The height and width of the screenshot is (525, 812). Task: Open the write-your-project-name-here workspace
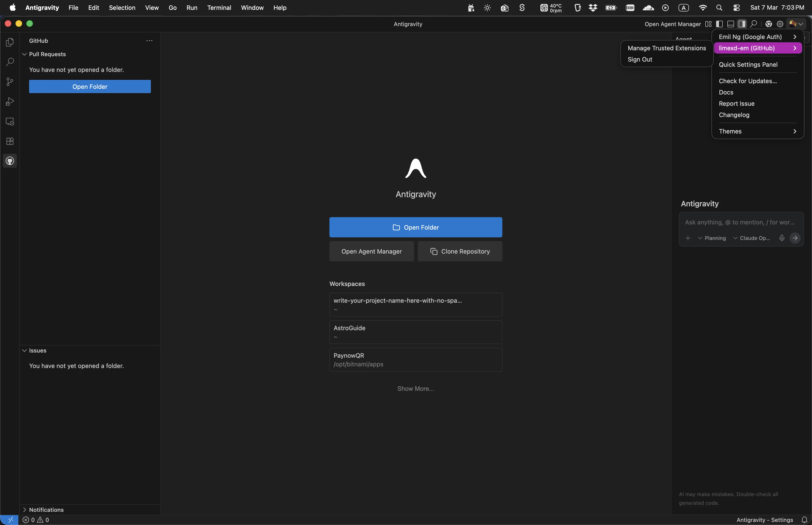point(416,305)
